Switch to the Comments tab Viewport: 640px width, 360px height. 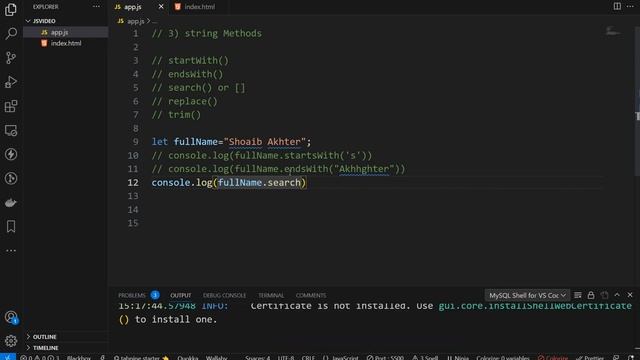(311, 295)
